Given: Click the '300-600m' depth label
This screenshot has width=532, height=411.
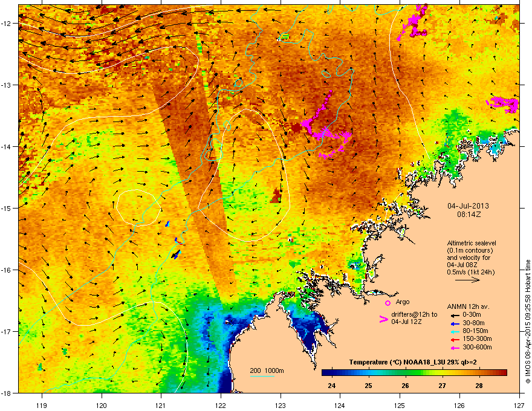Looking at the screenshot, I should [477, 348].
